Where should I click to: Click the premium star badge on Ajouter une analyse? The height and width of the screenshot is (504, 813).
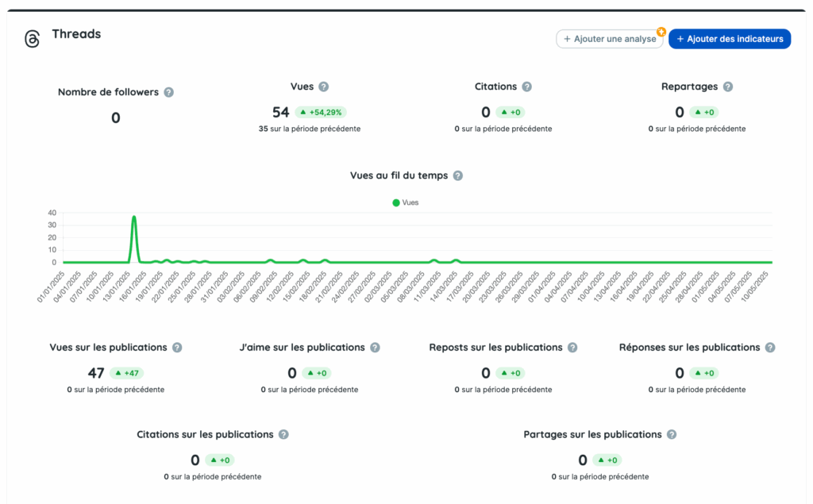tap(661, 32)
